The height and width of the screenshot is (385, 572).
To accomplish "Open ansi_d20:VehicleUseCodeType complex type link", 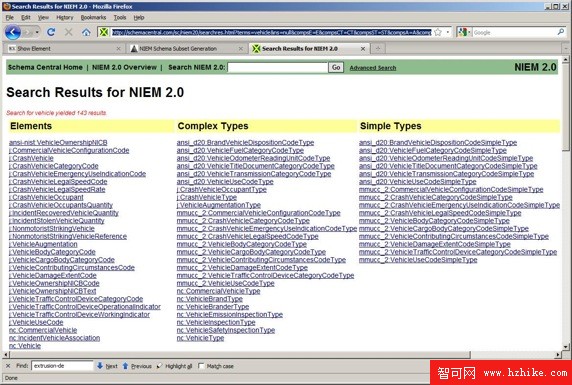I will tap(225, 182).
